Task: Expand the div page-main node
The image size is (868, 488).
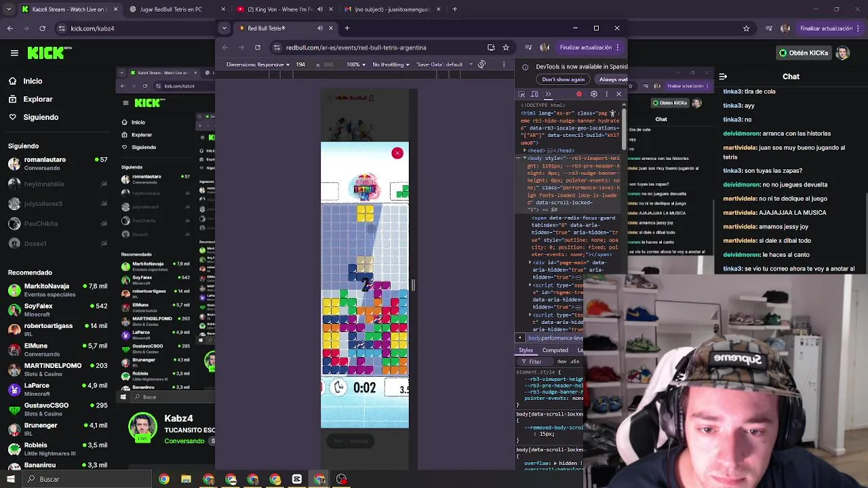Action: [530, 262]
